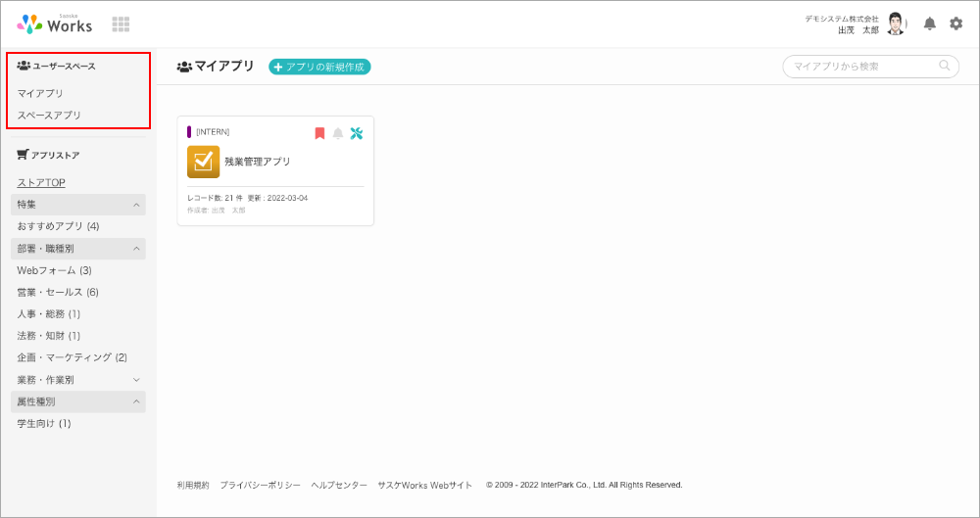This screenshot has height=518, width=980.
Task: Open 法務・知財 (1) category
Action: [49, 336]
